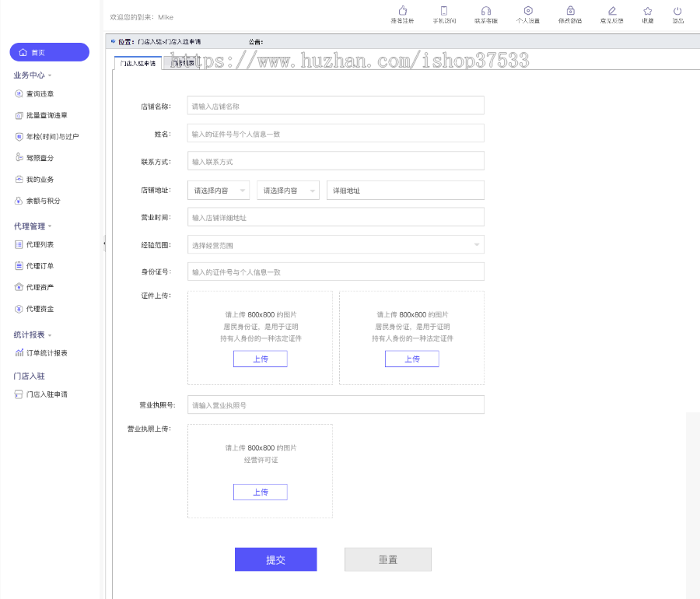This screenshot has width=700, height=599.
Task: Click the favorites (收藏) star icon
Action: click(x=648, y=11)
